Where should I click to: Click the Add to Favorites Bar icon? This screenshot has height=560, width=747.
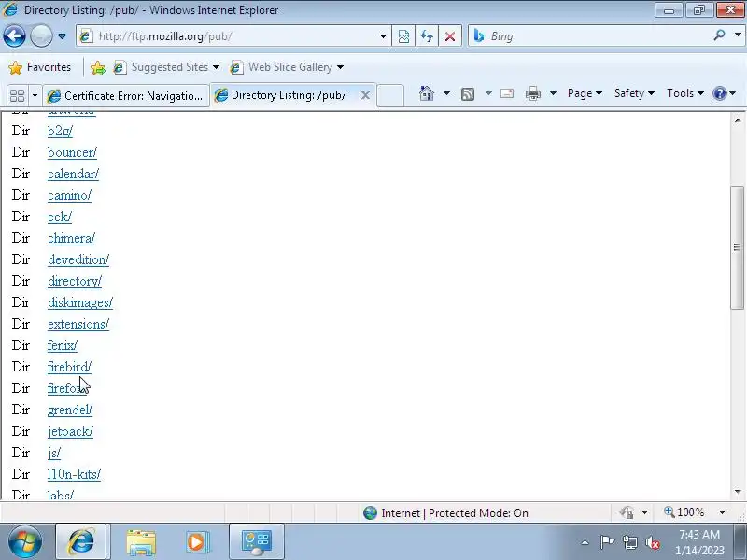tap(98, 67)
